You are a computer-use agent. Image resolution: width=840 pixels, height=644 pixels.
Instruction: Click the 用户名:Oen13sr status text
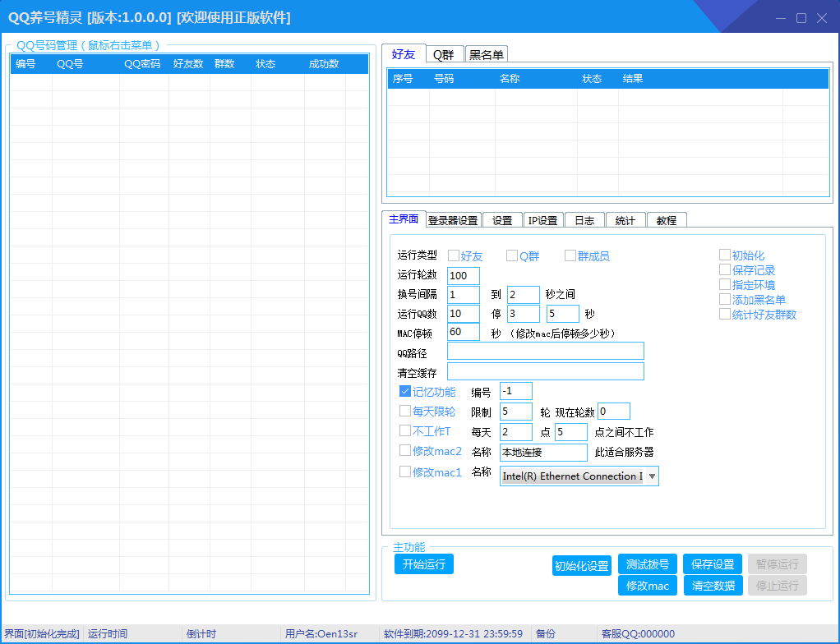click(x=321, y=634)
